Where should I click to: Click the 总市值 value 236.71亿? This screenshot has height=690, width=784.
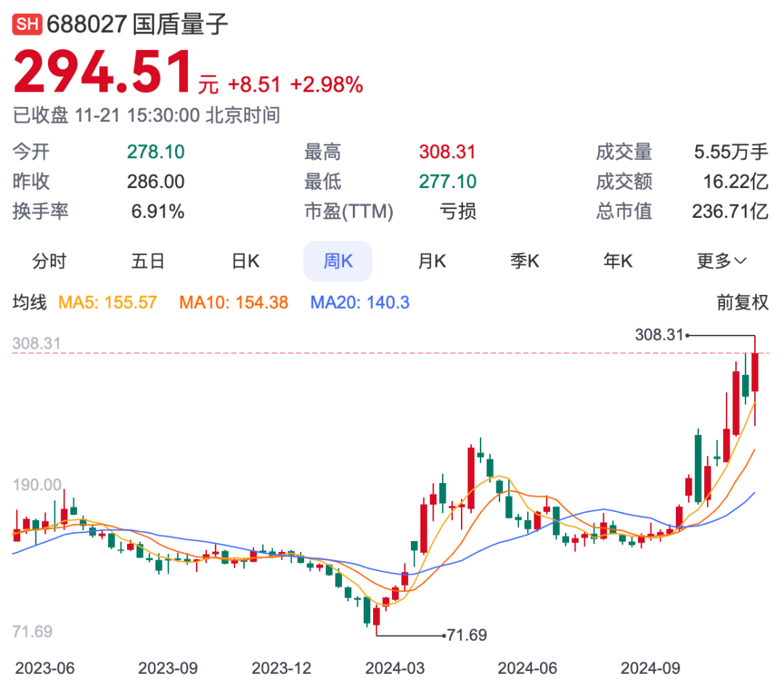730,211
